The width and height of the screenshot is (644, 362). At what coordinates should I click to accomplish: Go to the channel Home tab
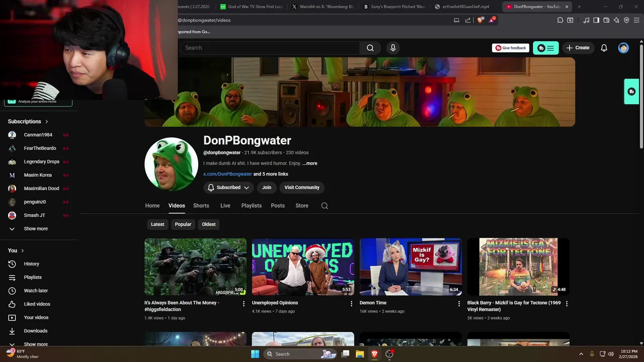point(152,206)
